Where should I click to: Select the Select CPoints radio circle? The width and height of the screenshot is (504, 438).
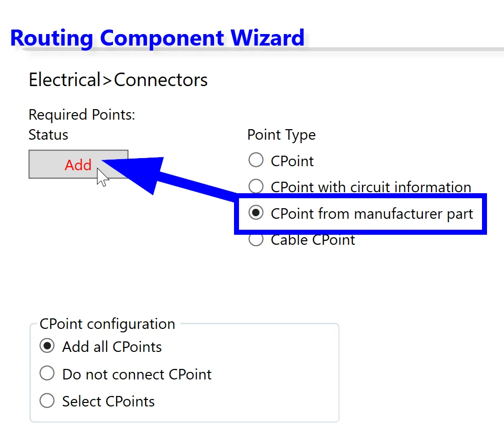click(47, 400)
